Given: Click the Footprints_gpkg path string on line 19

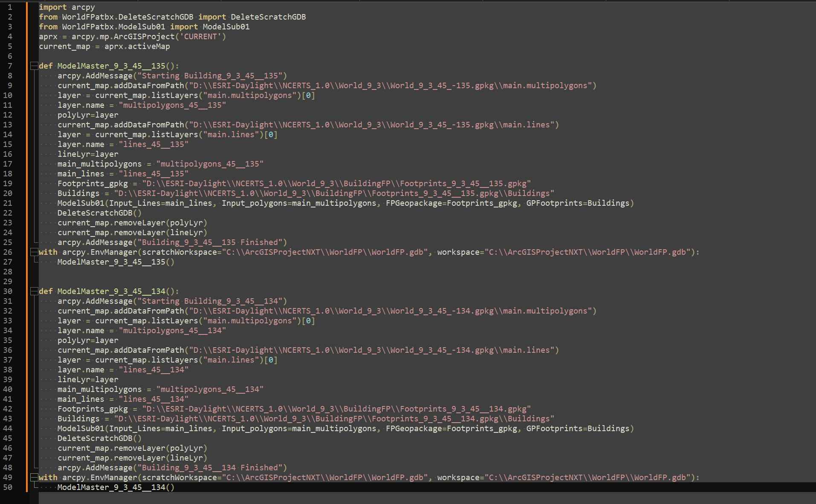Looking at the screenshot, I should pos(336,183).
